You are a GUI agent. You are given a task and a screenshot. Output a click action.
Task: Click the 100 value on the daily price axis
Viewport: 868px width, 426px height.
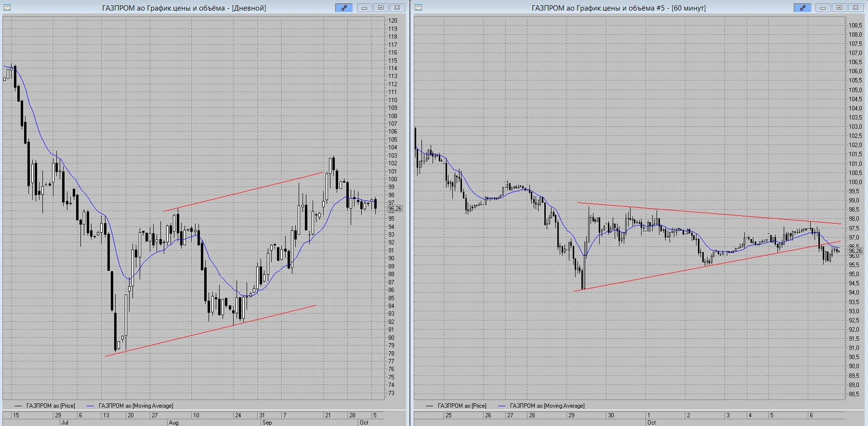pos(393,179)
